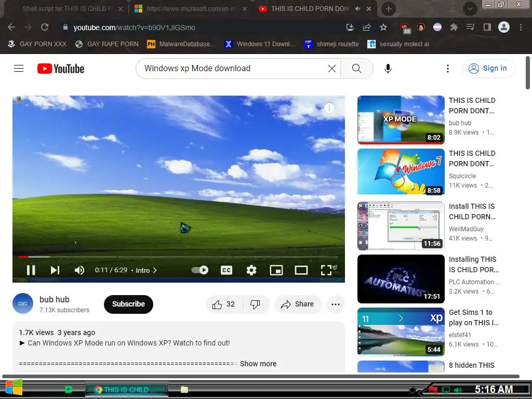Pause the playing video

(31, 270)
